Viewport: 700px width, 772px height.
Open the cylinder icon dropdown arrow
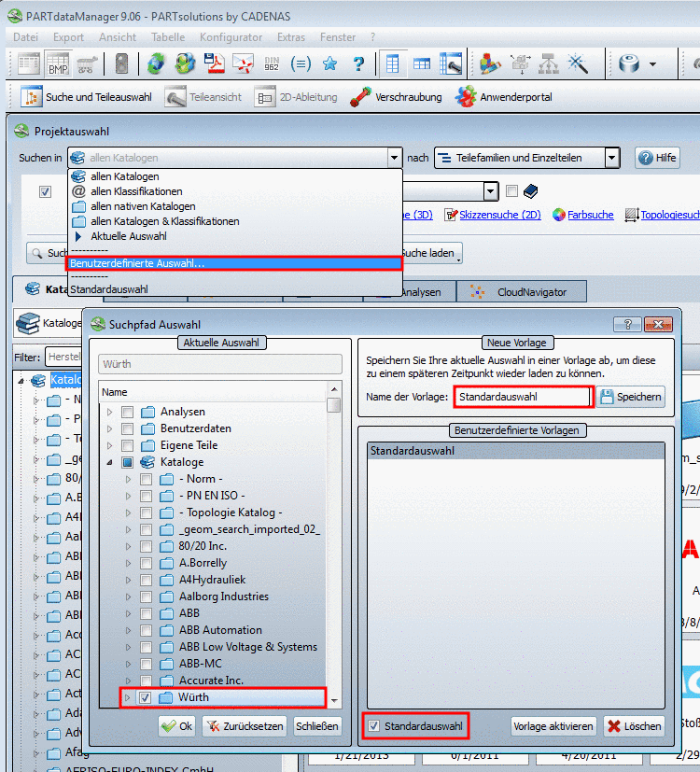click(652, 64)
